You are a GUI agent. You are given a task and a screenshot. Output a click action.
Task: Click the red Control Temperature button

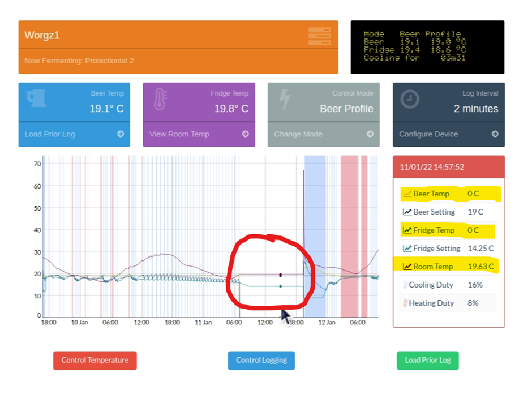(95, 361)
